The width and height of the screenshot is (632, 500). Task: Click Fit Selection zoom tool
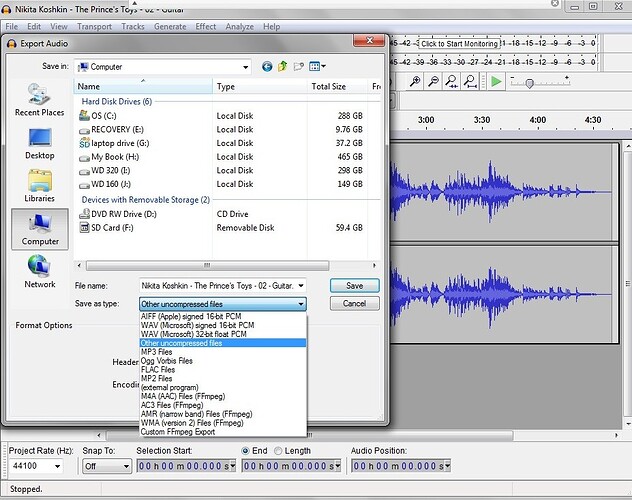451,82
